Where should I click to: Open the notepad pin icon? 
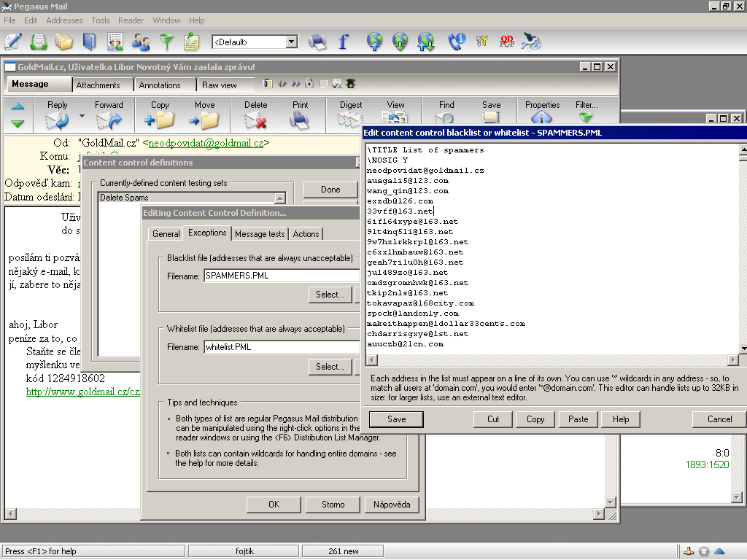(x=192, y=42)
